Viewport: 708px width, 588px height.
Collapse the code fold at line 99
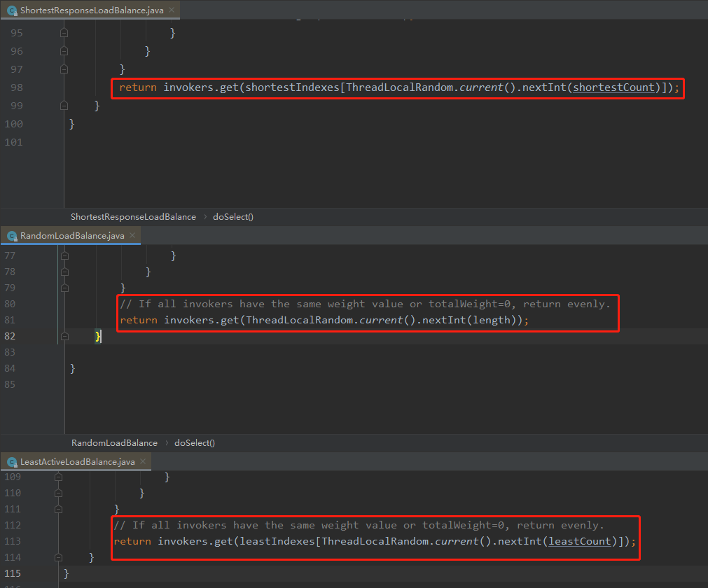[64, 106]
